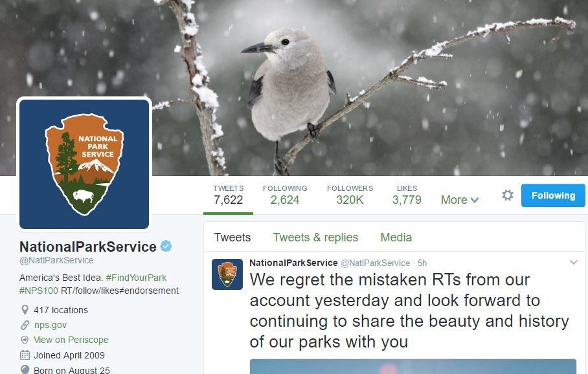Click the settings gear icon

pos(507,194)
